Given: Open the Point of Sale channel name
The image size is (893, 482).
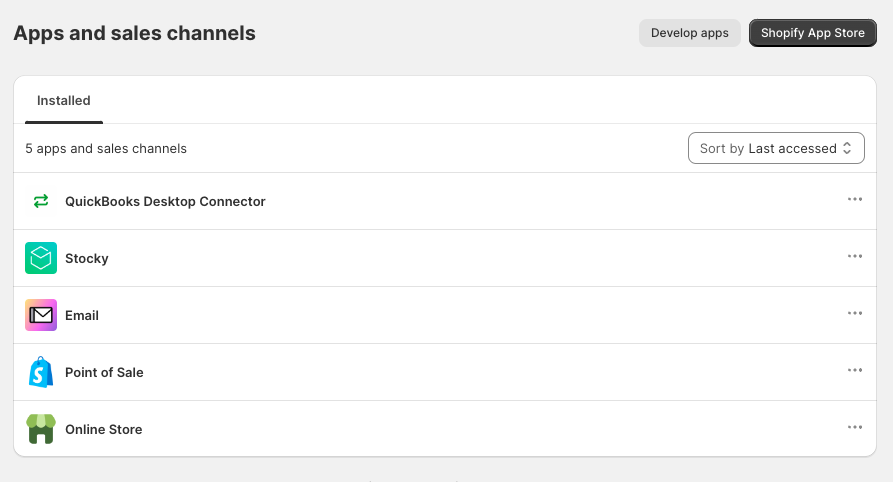Looking at the screenshot, I should (x=104, y=372).
